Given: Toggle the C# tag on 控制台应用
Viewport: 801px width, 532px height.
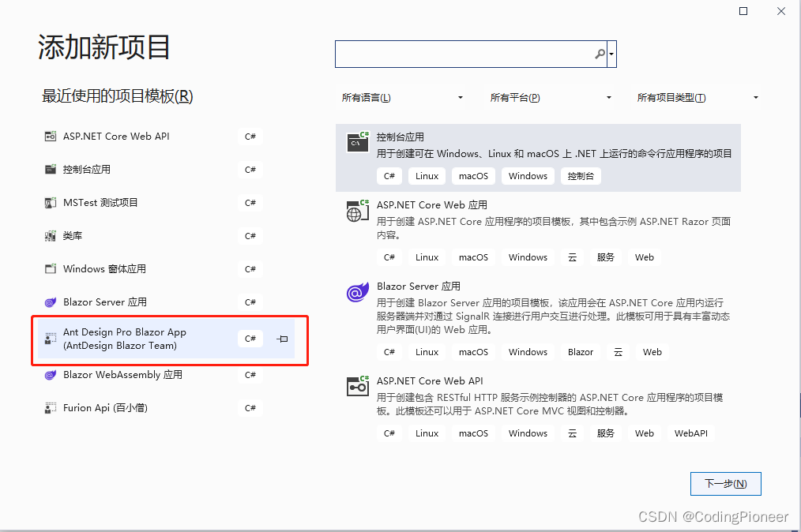Looking at the screenshot, I should point(389,175).
